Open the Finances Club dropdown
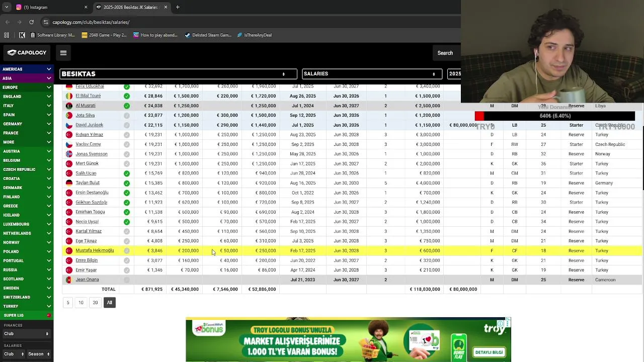Viewport: 644px width, 362px height. (27, 333)
